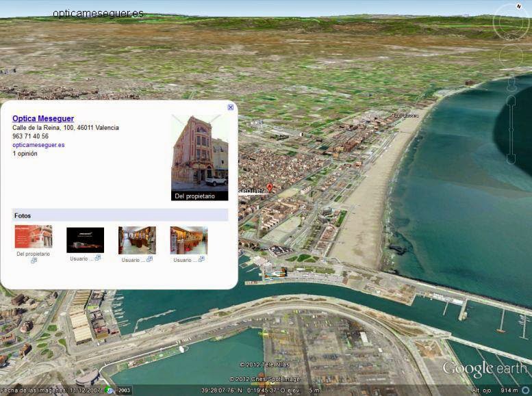Viewport: 532px width, 396px height.
Task: Click external link icon beside third Usuario label
Action: coord(201,259)
